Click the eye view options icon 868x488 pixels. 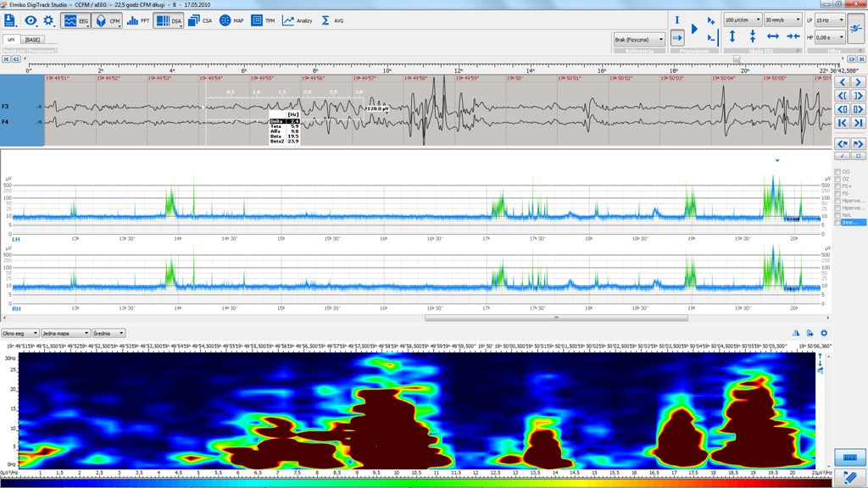click(x=31, y=21)
